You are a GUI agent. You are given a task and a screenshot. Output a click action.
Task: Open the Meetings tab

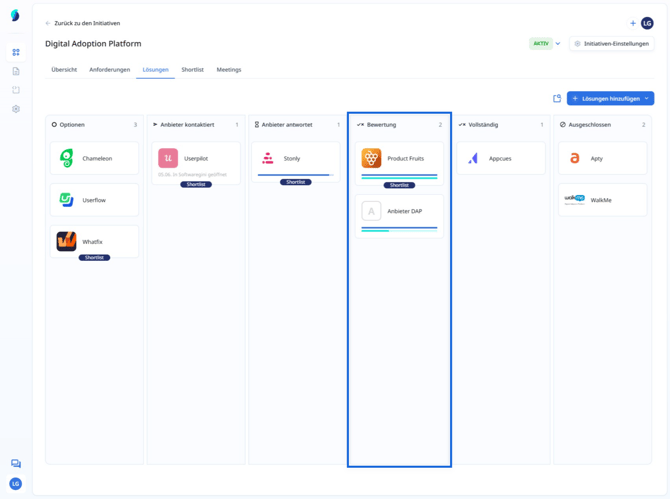(229, 70)
